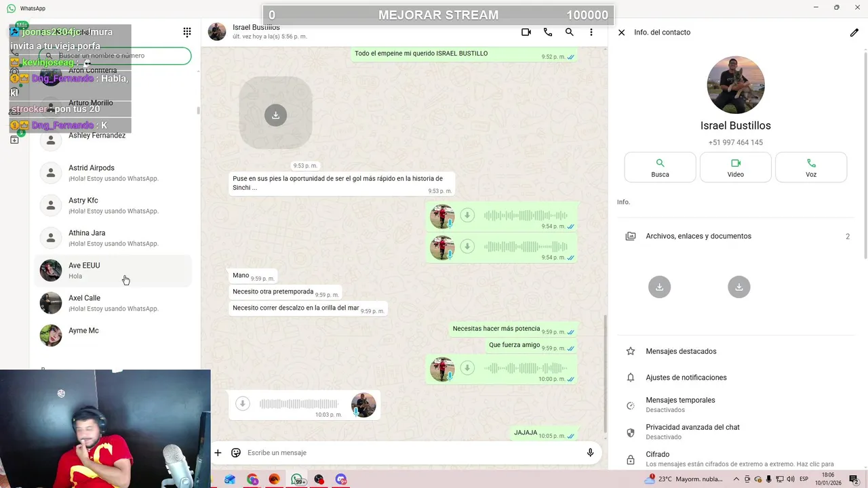Viewport: 868px width, 488px height.
Task: Open the EA app from the taskbar
Action: click(275, 479)
